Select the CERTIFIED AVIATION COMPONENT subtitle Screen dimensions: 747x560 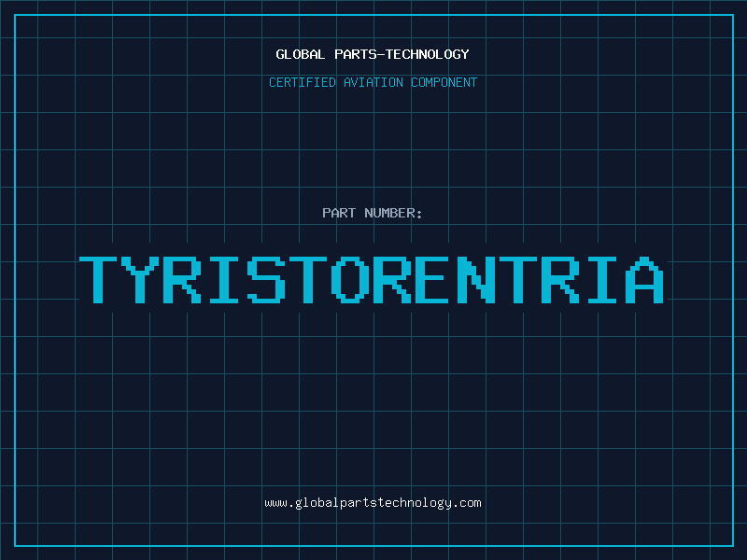tap(373, 82)
